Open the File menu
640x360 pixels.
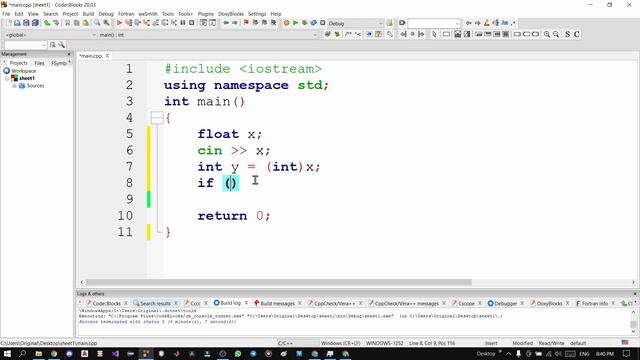pyautogui.click(x=6, y=14)
